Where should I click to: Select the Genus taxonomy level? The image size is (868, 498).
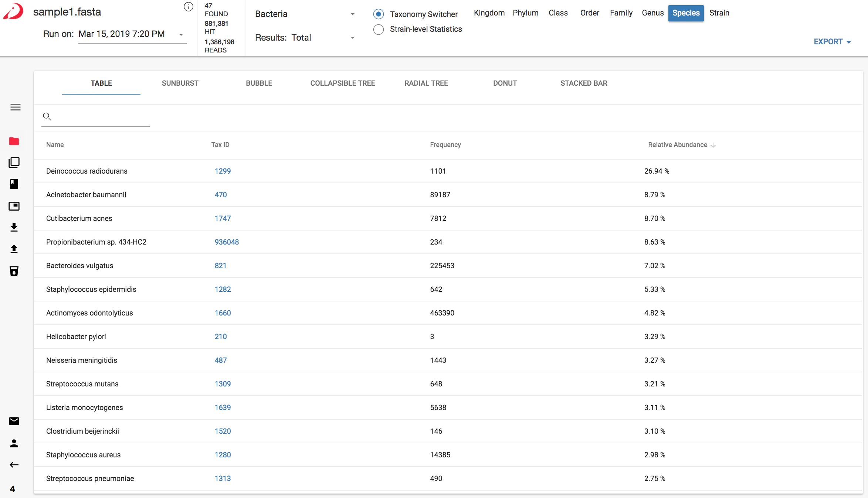point(653,13)
